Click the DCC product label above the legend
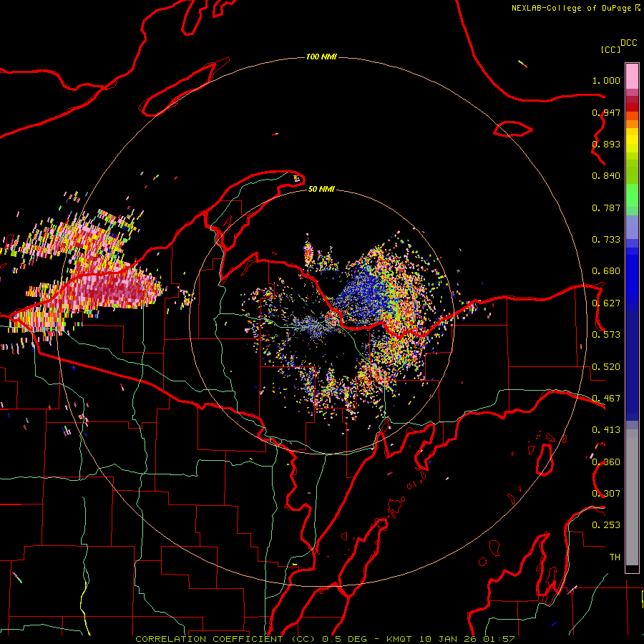The height and width of the screenshot is (644, 644). (x=628, y=43)
